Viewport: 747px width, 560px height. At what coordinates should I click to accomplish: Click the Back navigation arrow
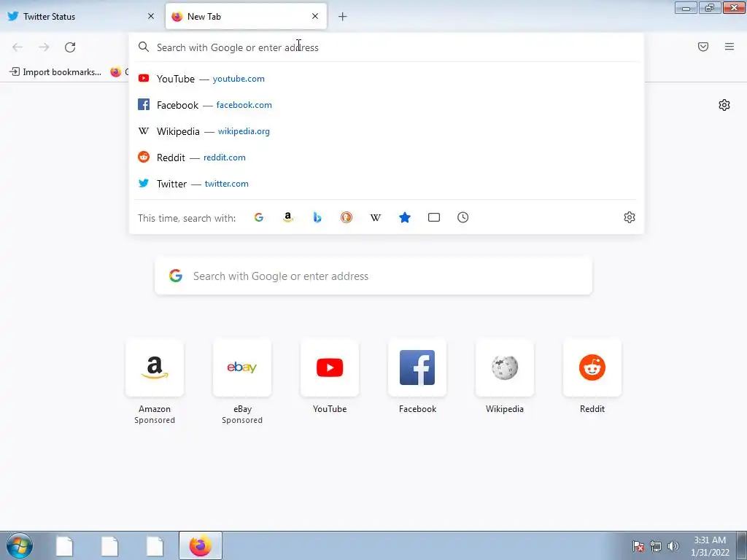[18, 47]
